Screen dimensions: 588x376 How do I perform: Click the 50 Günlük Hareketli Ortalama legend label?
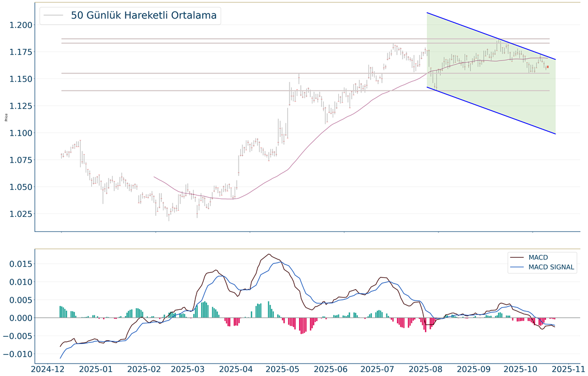[x=143, y=16]
